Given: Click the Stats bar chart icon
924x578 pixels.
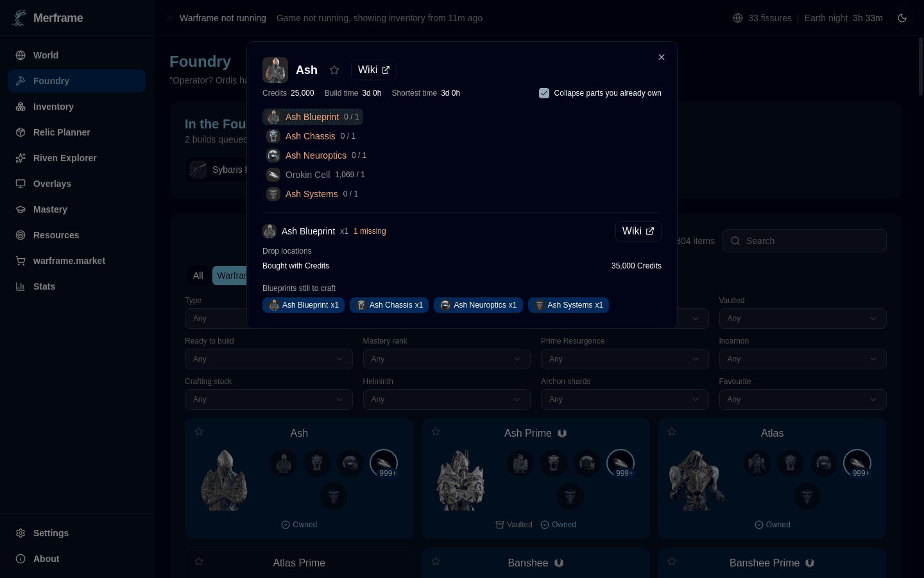Looking at the screenshot, I should (21, 286).
